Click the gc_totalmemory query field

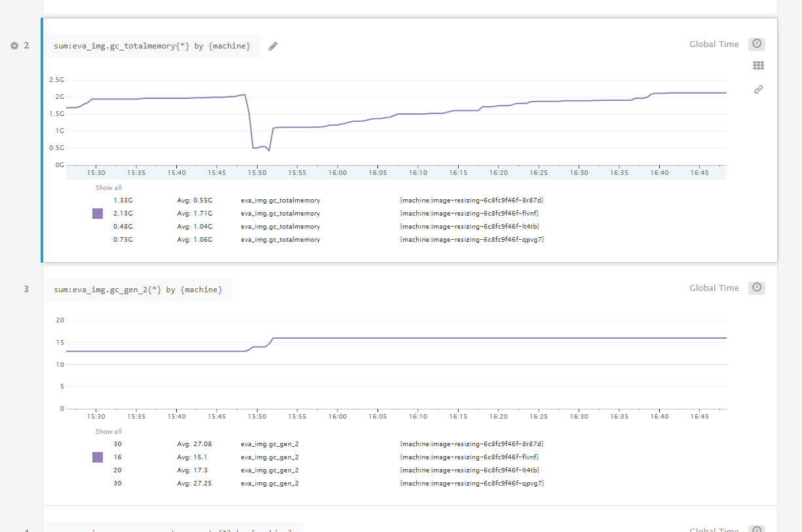coord(152,46)
